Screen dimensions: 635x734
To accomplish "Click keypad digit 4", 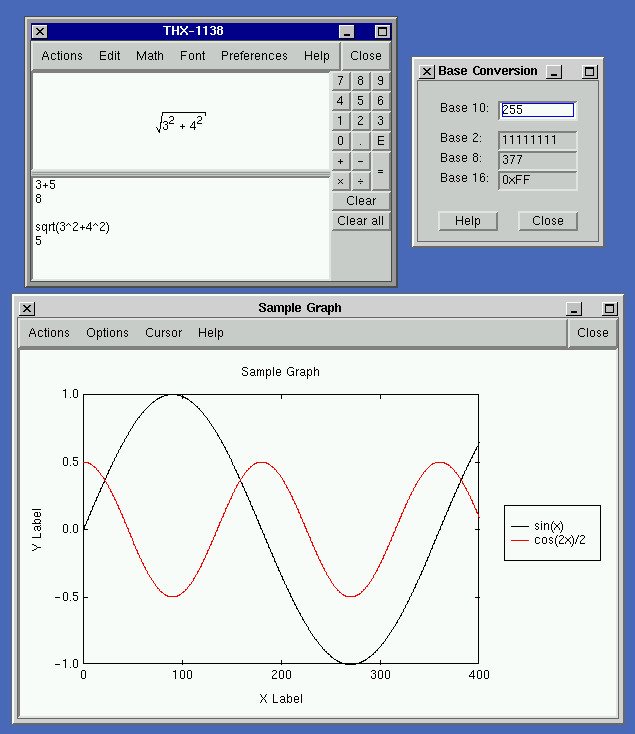I will [x=341, y=101].
